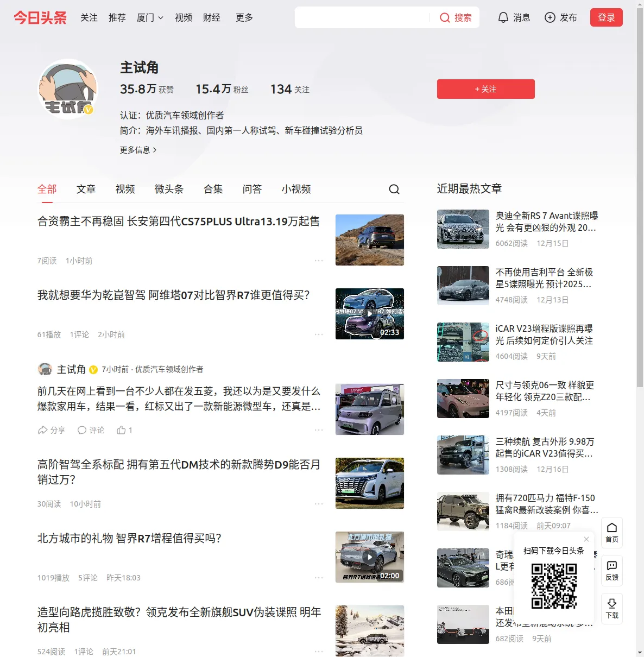Click the 福特F-150 hot article thumbnail

pyautogui.click(x=463, y=511)
